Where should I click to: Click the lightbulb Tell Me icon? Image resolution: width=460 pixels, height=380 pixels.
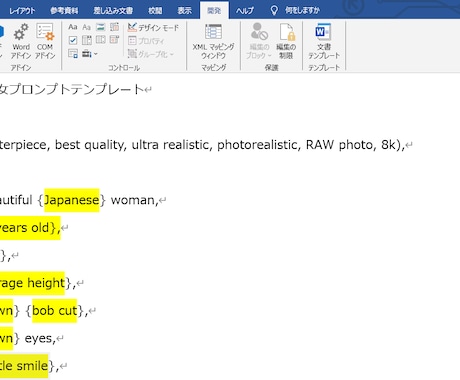[274, 11]
